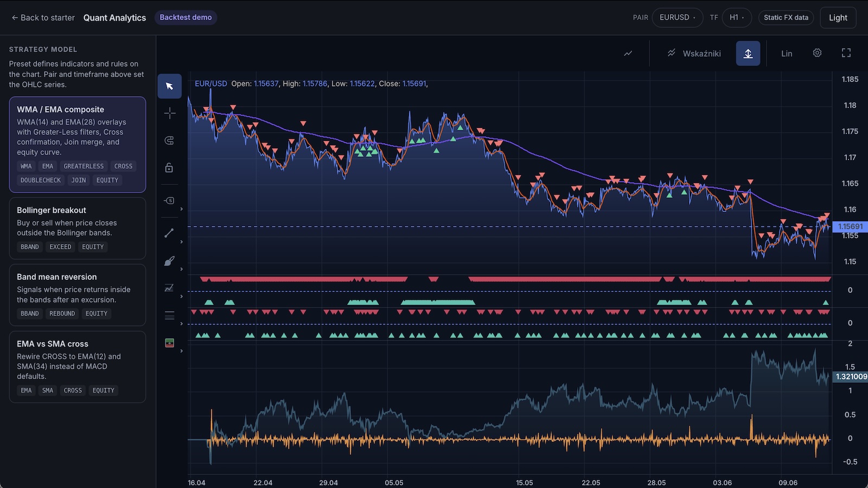This screenshot has height=488, width=868.
Task: Click the EXCEED tag
Action: click(60, 247)
